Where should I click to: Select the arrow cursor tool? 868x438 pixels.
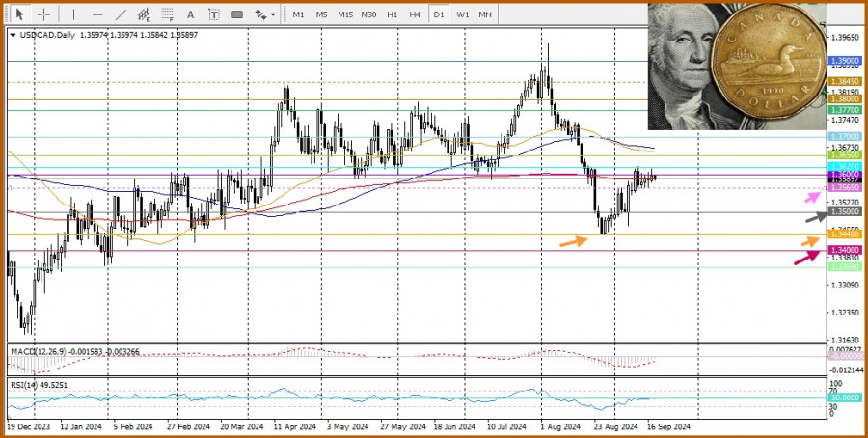click(17, 14)
